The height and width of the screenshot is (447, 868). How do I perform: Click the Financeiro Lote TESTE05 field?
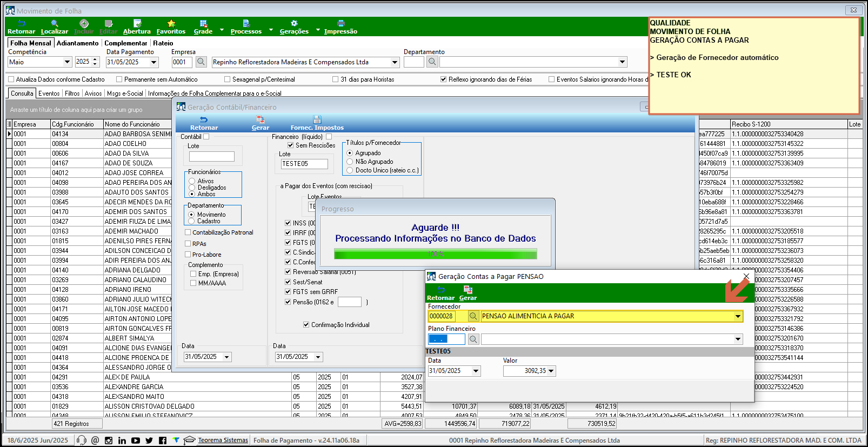click(304, 164)
